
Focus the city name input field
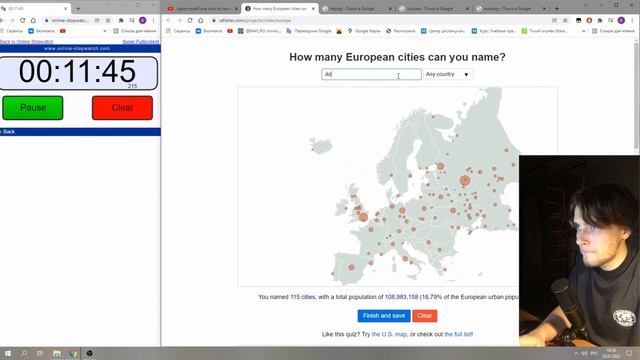371,74
